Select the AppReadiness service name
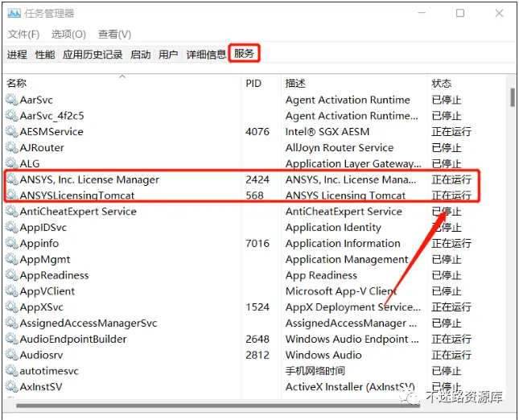 coord(54,275)
